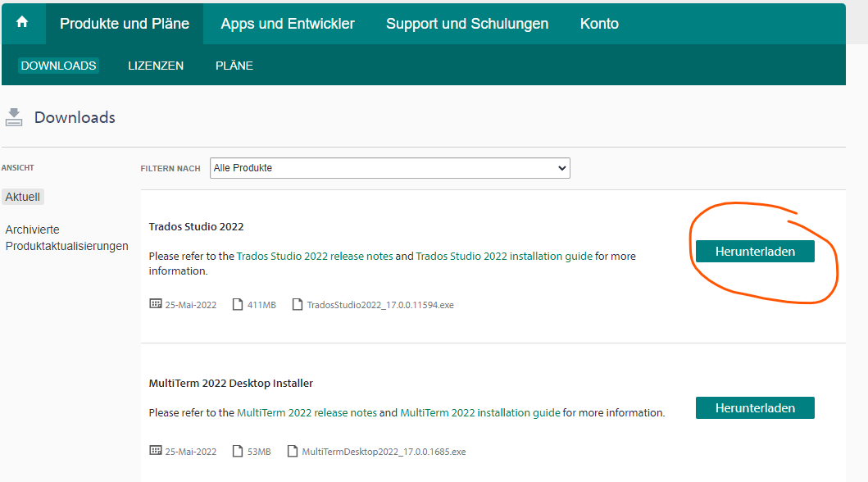Click calendar icon next to Trados Studio date
868x482 pixels.
coord(156,304)
